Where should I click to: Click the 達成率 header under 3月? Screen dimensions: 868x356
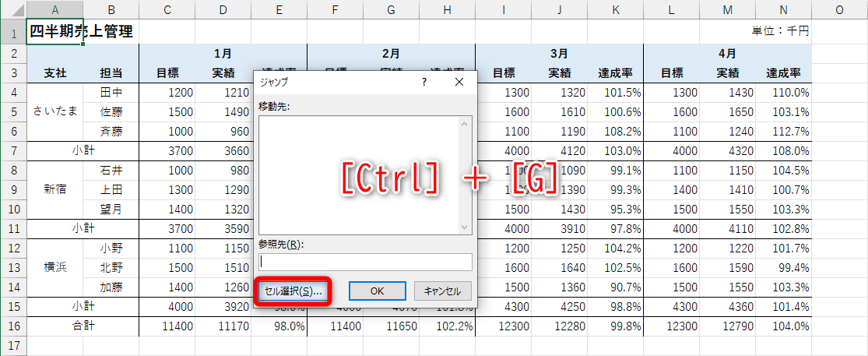tap(615, 73)
